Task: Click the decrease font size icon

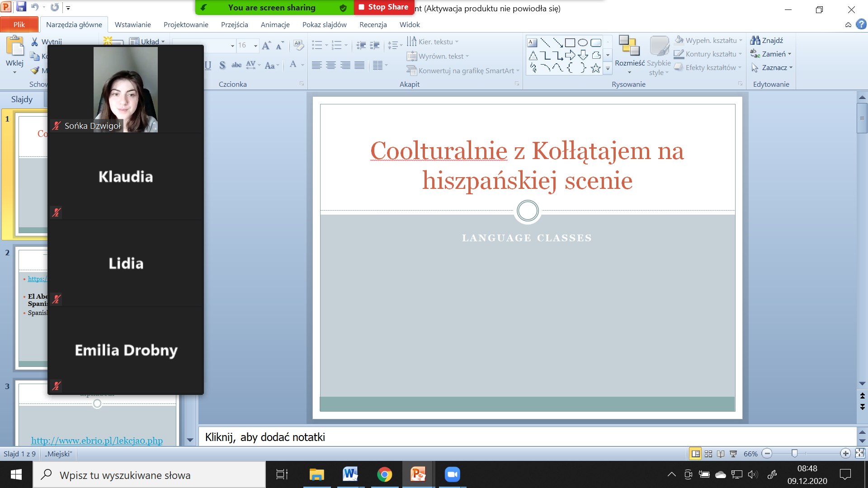Action: (x=280, y=45)
